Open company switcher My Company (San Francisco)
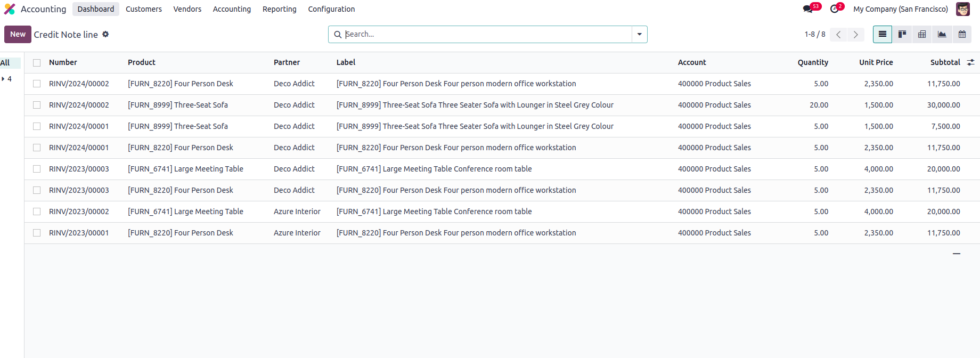980x358 pixels. coord(900,9)
